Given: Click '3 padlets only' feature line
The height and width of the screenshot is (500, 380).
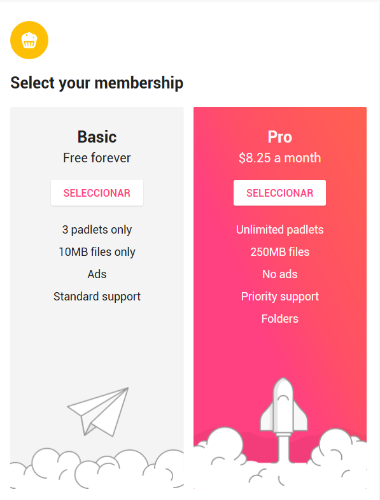Looking at the screenshot, I should pyautogui.click(x=97, y=230).
